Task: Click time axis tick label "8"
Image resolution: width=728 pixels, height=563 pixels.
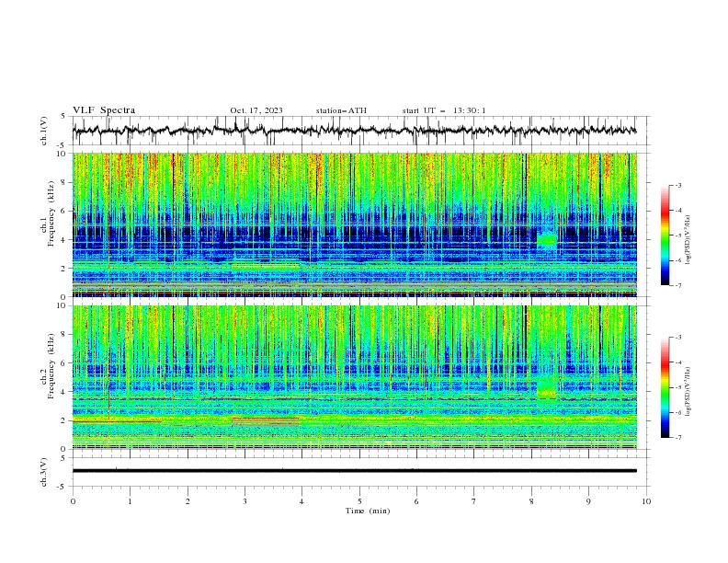Action: (531, 501)
